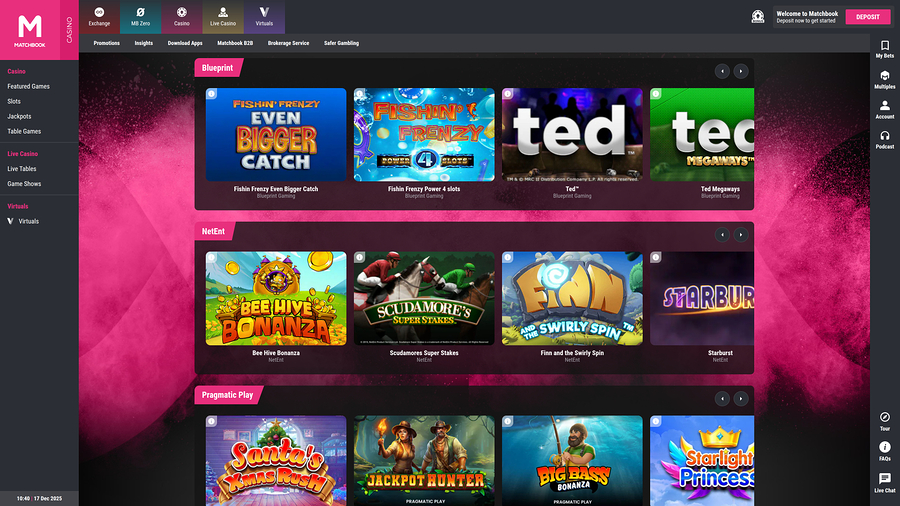Open Live Casino dealer icon tab
The height and width of the screenshot is (506, 900).
(223, 17)
